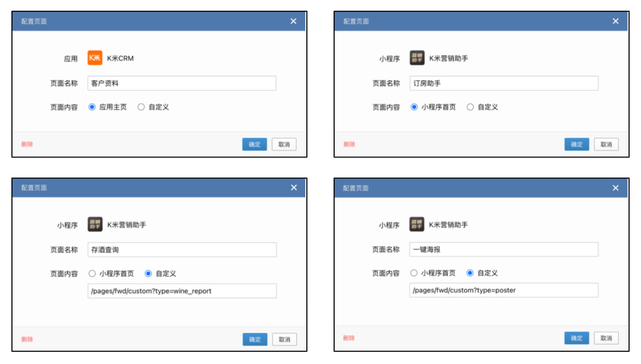Click the 客户资料 page name field
The width and height of the screenshot is (641, 364).
tap(182, 83)
